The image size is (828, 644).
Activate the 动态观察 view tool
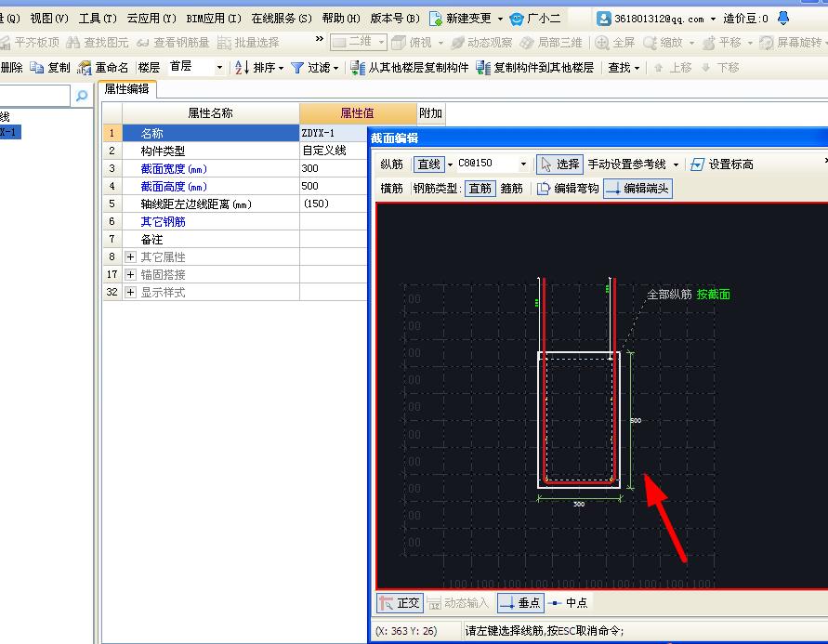tap(481, 41)
